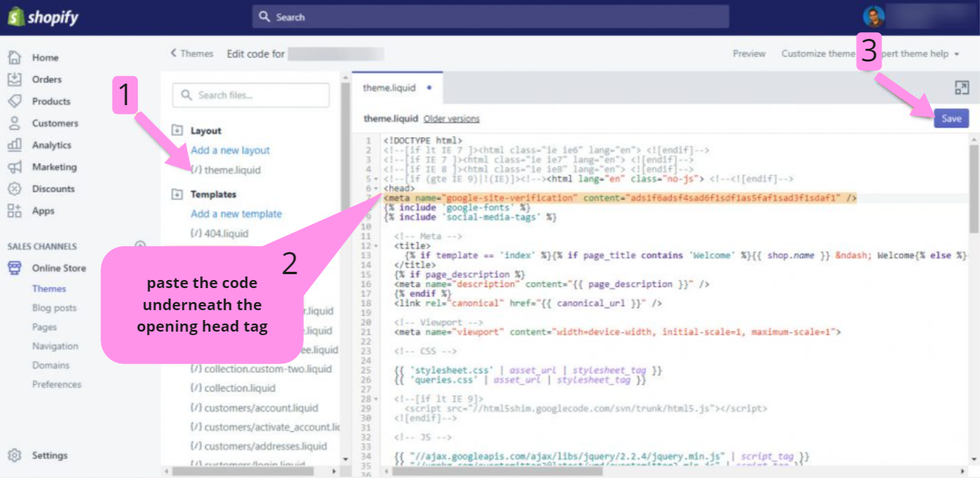This screenshot has width=980, height=478.
Task: Switch to the theme.liquid editor tab
Action: click(x=389, y=88)
